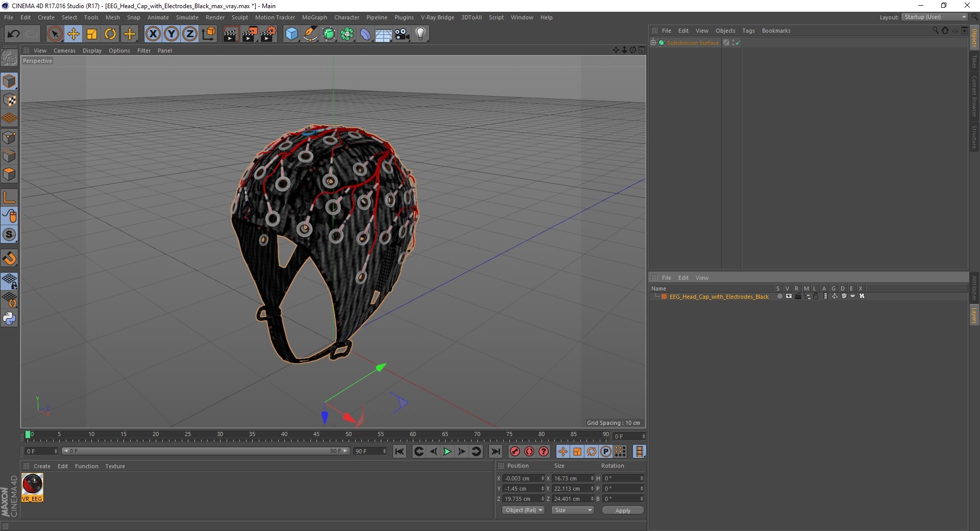Click the preview range slider bar

coord(206,451)
